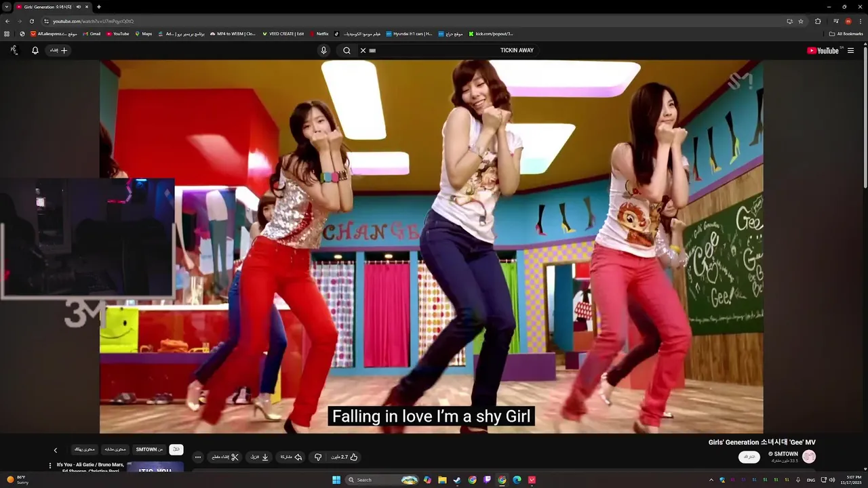Screen dimensions: 868x488
Task: Open the user avatar in the YouTube header
Action: 14,50
